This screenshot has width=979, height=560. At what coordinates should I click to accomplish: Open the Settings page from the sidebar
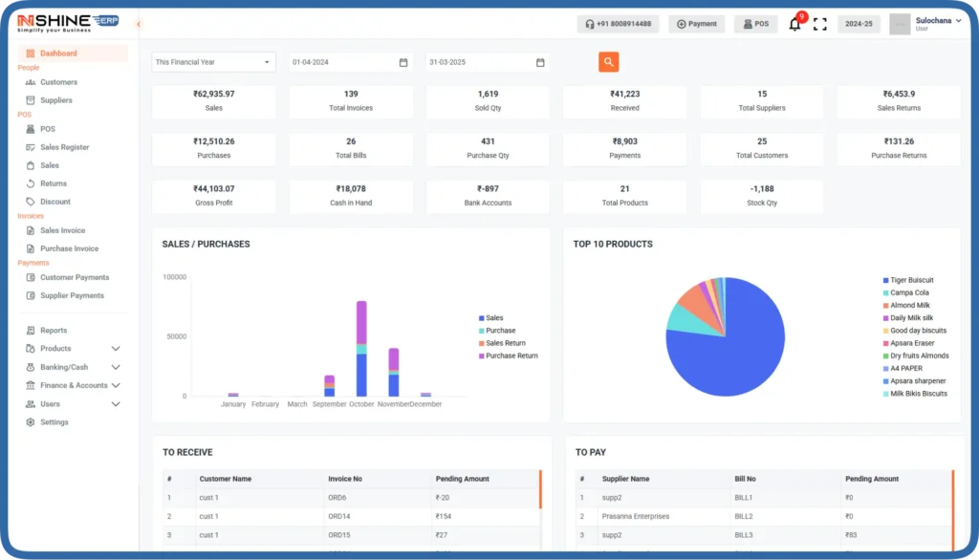[55, 421]
